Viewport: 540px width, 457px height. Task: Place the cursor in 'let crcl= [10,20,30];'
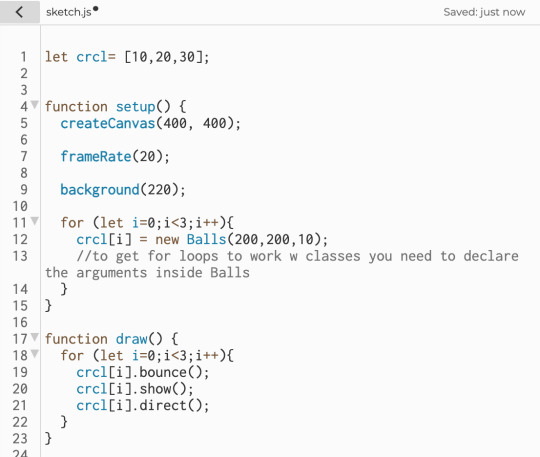point(127,57)
